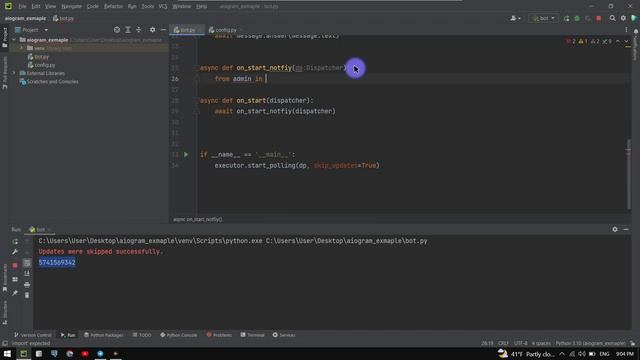Toggle Project tool window stripe button
640x360 pixels.
coord(5,38)
